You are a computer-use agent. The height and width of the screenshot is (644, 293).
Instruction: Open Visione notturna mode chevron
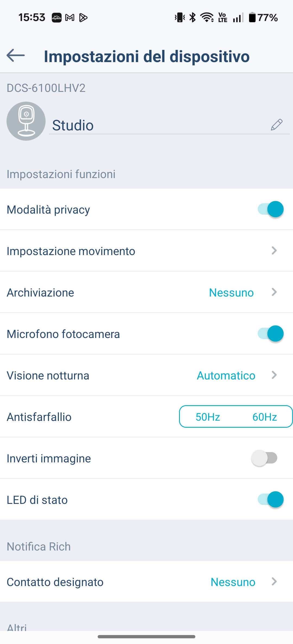(274, 375)
